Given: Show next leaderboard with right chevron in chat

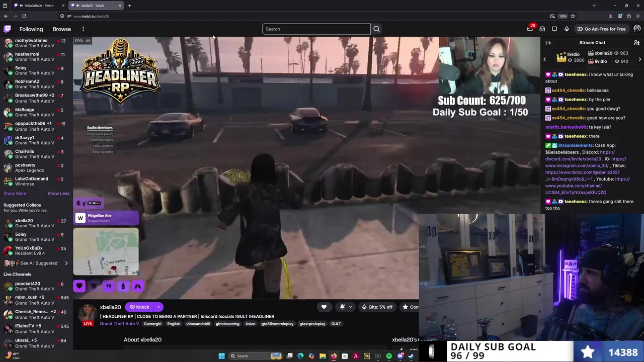Looking at the screenshot, I should point(639,59).
